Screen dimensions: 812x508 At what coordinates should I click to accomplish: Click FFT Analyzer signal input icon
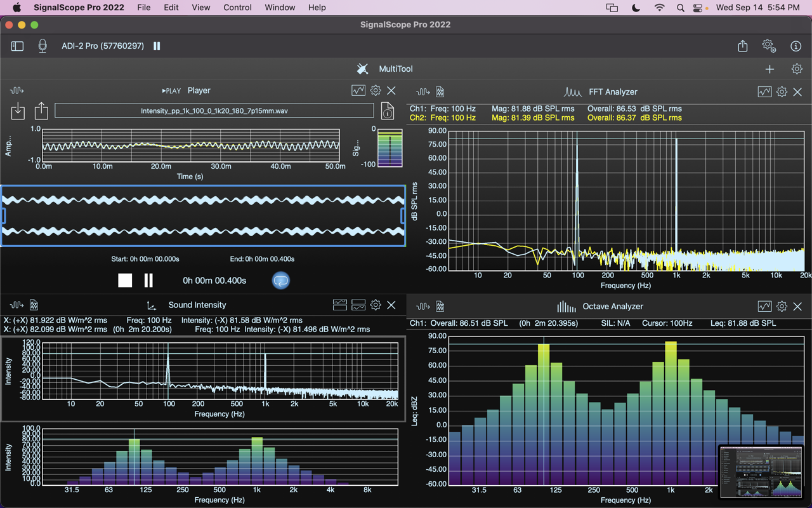(423, 92)
